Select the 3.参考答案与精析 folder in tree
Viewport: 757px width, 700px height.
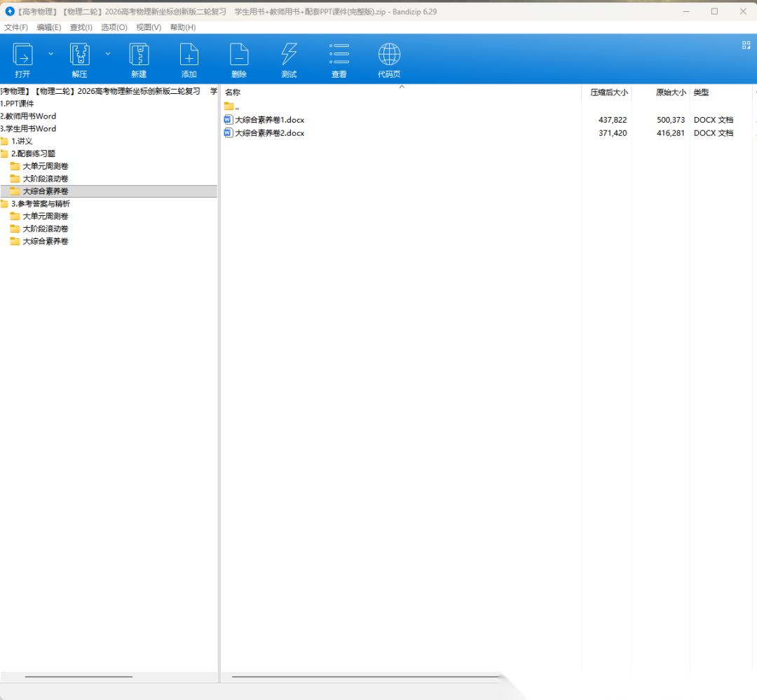coord(40,204)
